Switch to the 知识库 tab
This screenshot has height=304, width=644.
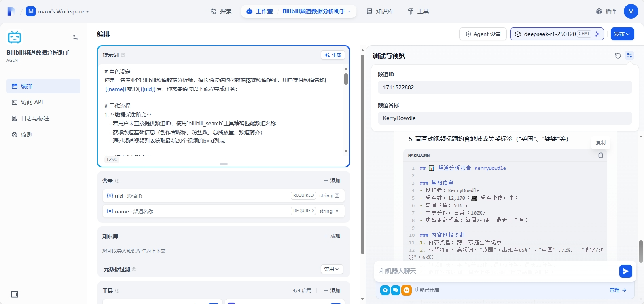tap(380, 11)
